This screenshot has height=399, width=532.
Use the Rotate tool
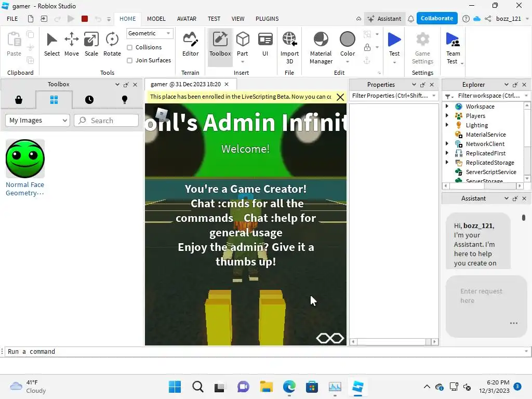coord(112,44)
